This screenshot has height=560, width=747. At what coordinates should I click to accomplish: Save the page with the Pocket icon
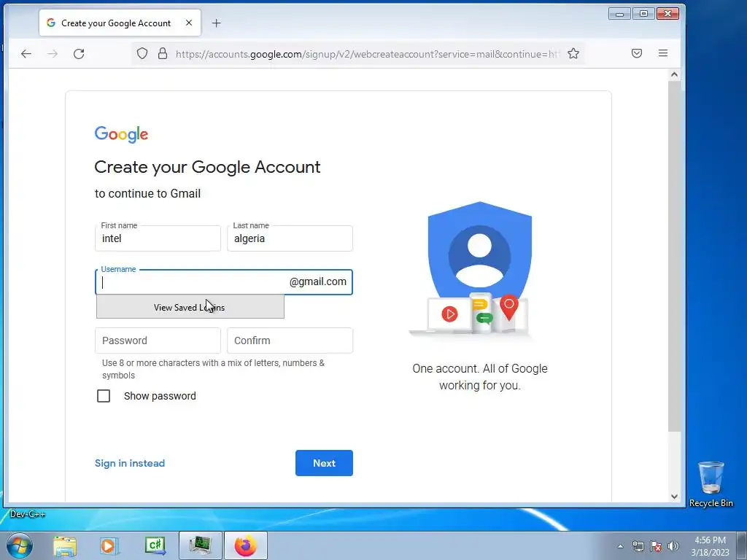636,53
